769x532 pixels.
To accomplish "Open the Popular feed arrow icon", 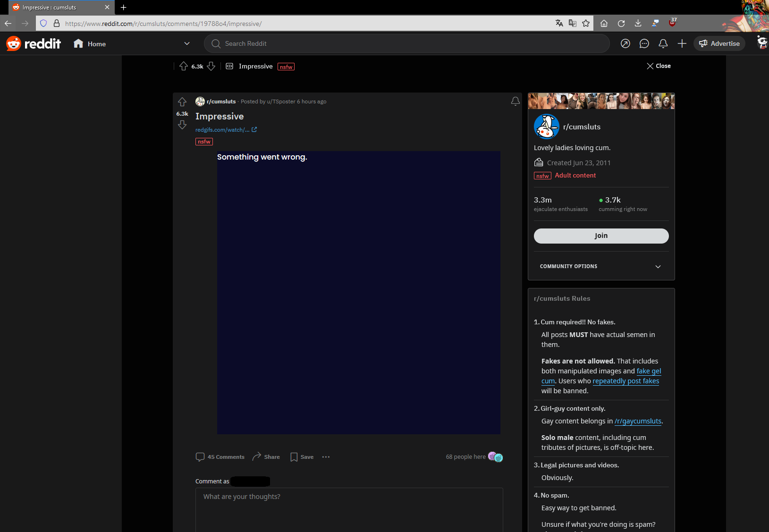I will tap(625, 44).
